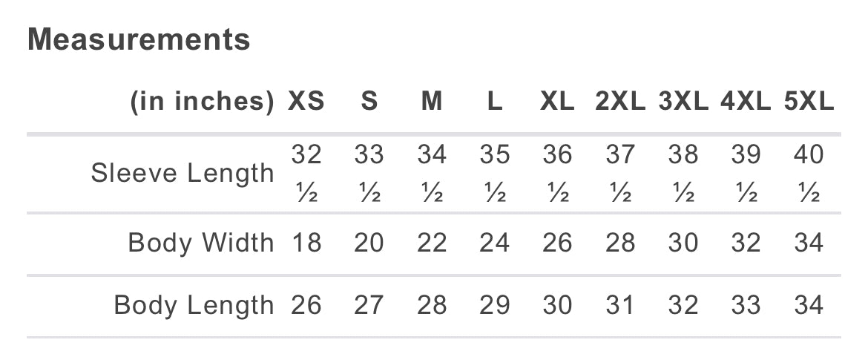Screen dimensions: 868x357
Task: Click the Sleeve Length value for 4XL
Action: click(x=746, y=174)
